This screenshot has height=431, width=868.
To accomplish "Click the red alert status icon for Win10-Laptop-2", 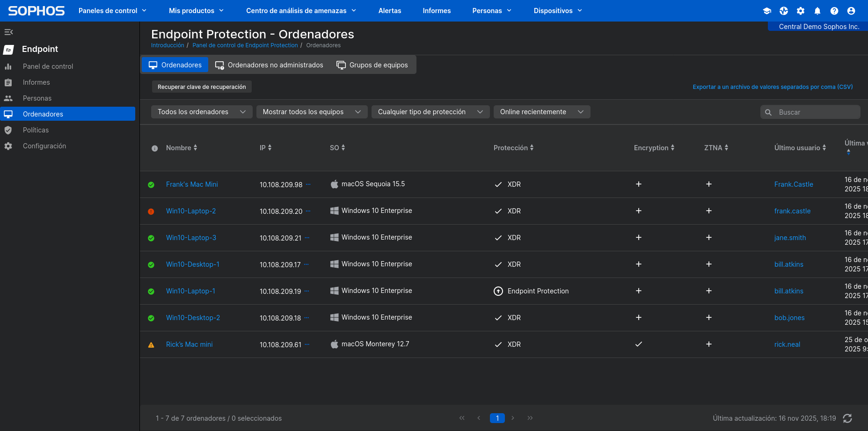I will (151, 212).
